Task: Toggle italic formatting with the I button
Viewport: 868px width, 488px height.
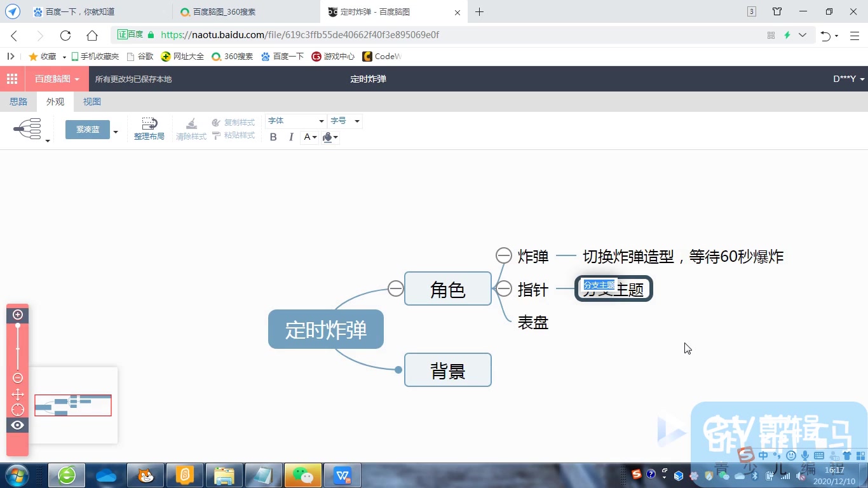Action: (290, 137)
